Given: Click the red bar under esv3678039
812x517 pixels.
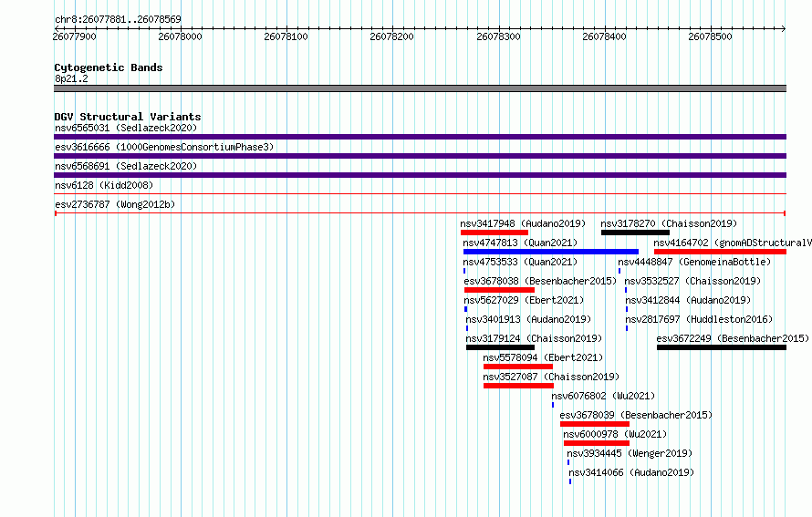Looking at the screenshot, I should [x=595, y=424].
